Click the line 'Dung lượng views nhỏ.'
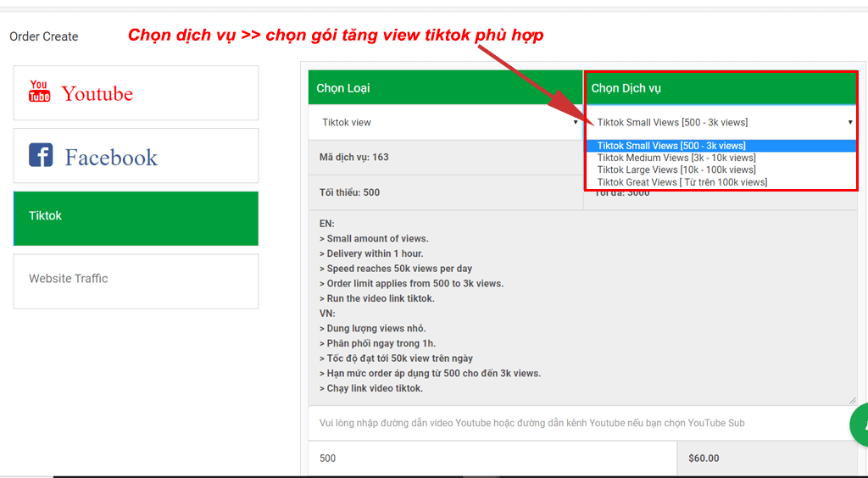The width and height of the screenshot is (868, 478). pos(373,328)
